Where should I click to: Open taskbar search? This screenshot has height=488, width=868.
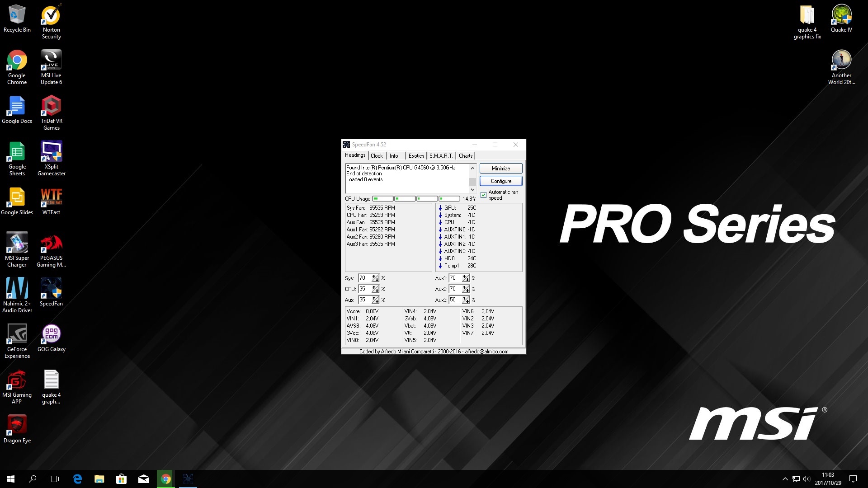[x=33, y=479]
